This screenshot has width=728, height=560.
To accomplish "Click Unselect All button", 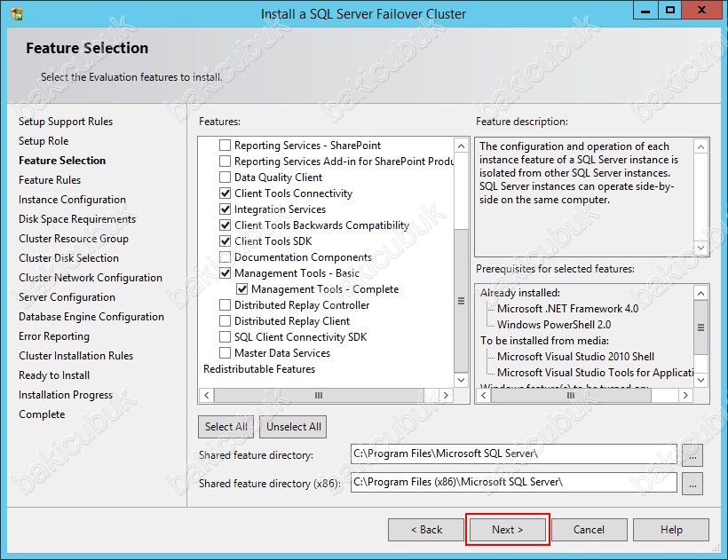I will [294, 426].
